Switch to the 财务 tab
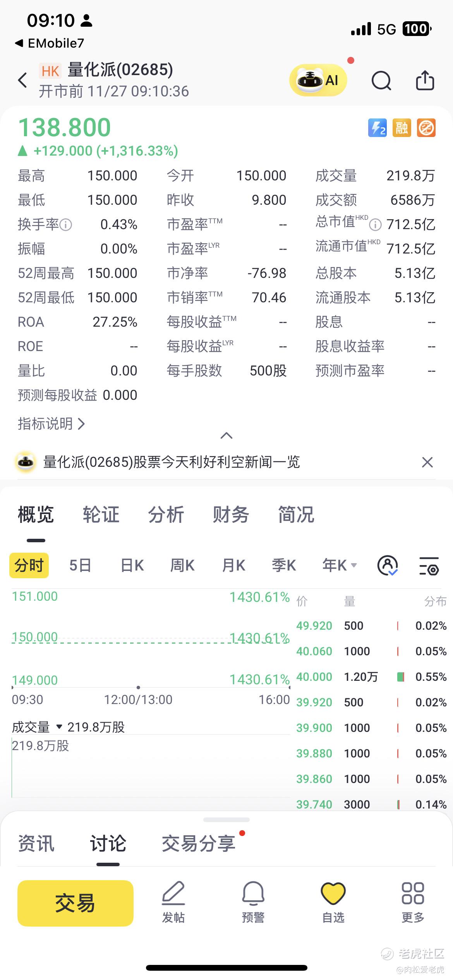This screenshot has height=980, width=453. coord(231,515)
